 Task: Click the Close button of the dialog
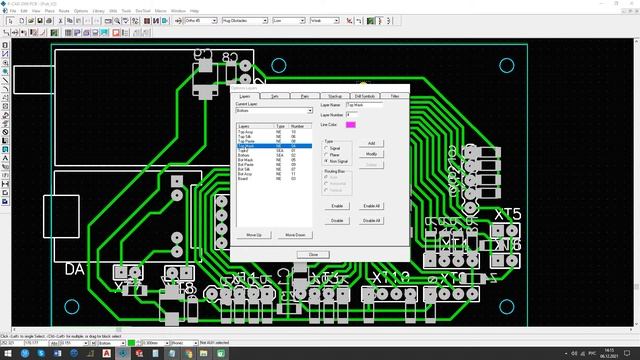313,254
